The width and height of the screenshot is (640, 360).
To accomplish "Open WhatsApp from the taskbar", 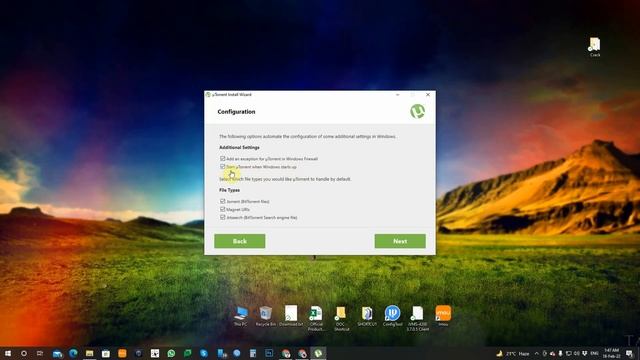I will pyautogui.click(x=171, y=353).
